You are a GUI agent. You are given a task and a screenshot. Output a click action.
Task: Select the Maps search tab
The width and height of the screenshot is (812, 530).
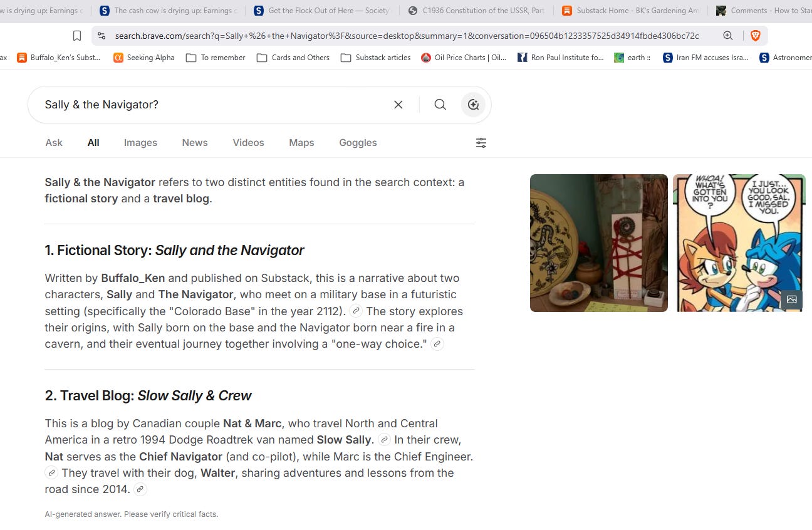click(301, 143)
